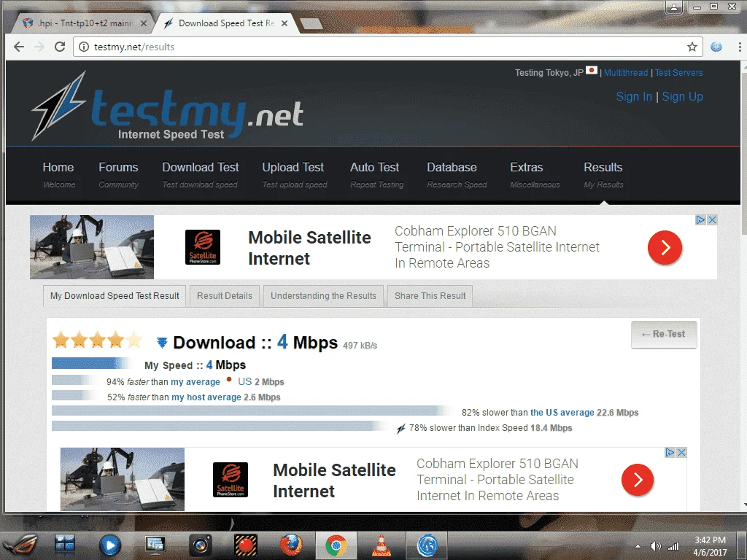
Task: Close the lower Mobile Satellite ad
Action: 682,452
